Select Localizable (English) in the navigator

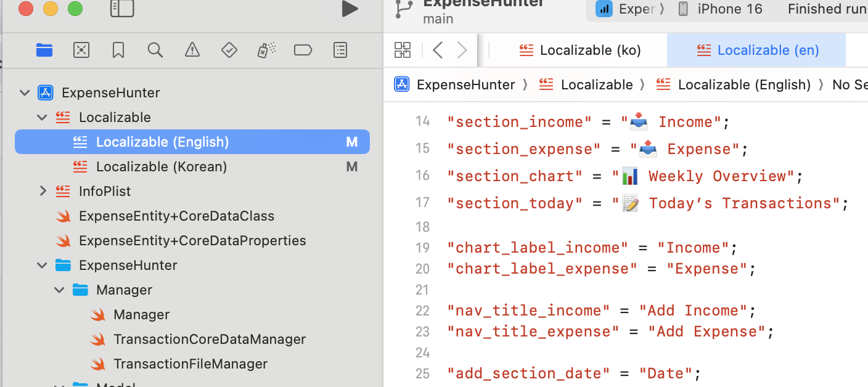pyautogui.click(x=192, y=142)
